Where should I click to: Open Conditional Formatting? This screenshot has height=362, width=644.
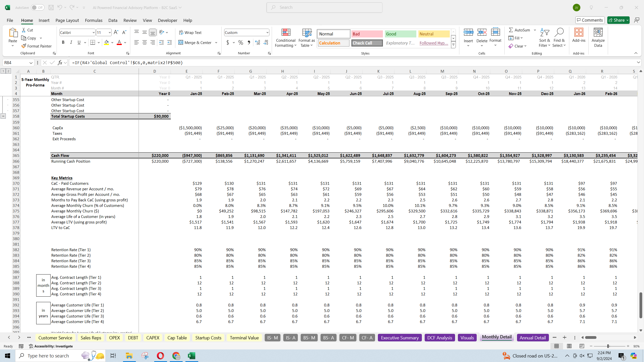(286, 38)
